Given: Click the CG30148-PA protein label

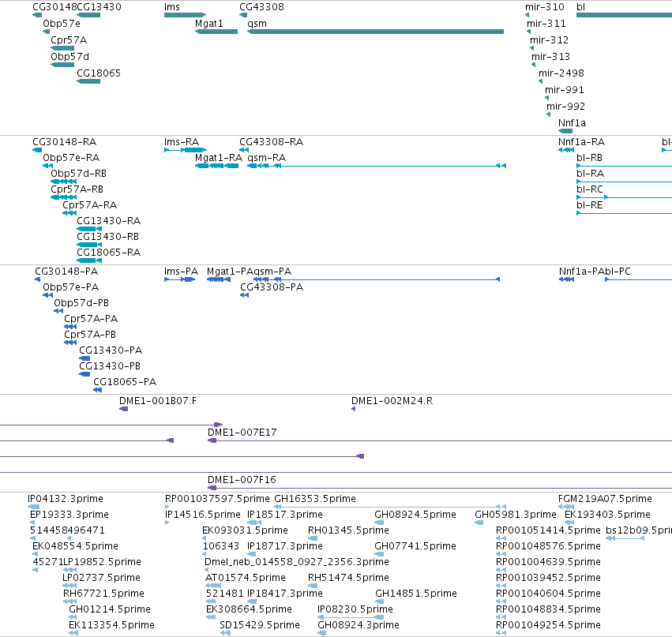Looking at the screenshot, I should point(66,272).
